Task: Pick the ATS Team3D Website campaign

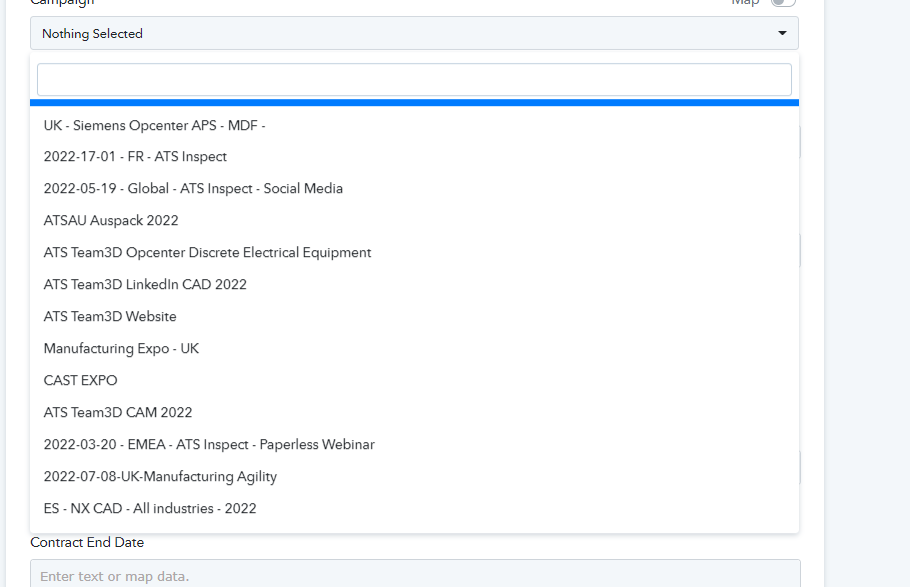Action: [414, 316]
